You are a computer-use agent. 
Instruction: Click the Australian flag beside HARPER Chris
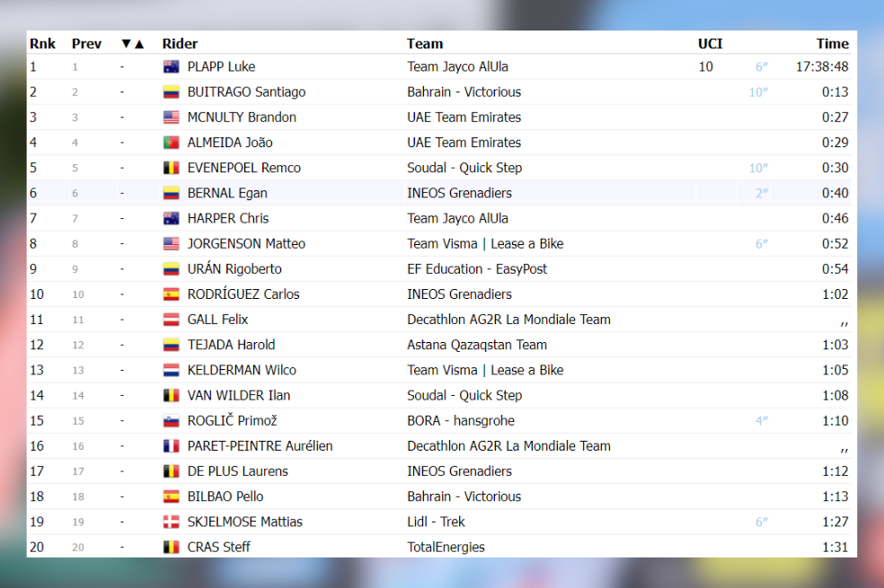(x=172, y=218)
